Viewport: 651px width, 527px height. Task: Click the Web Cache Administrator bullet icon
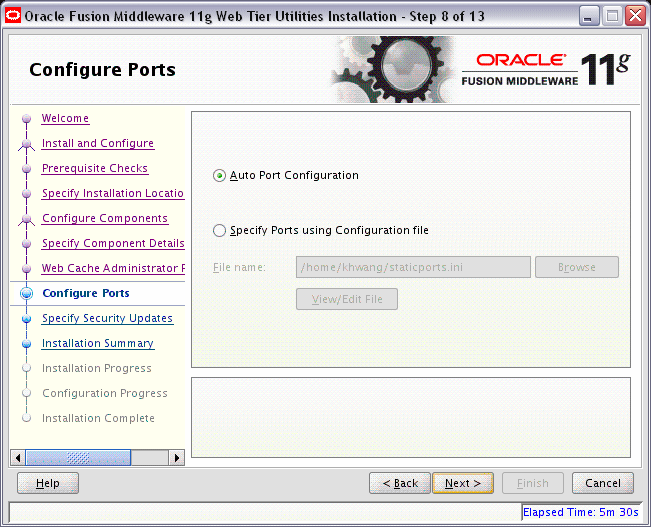27,269
